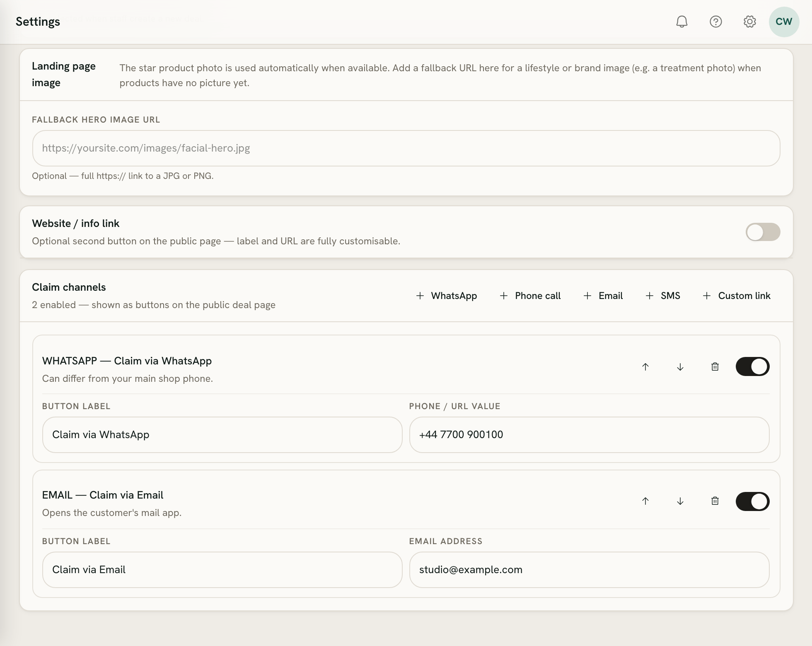The width and height of the screenshot is (812, 646).
Task: Select the 'Landing page image' heading
Action: pos(64,75)
